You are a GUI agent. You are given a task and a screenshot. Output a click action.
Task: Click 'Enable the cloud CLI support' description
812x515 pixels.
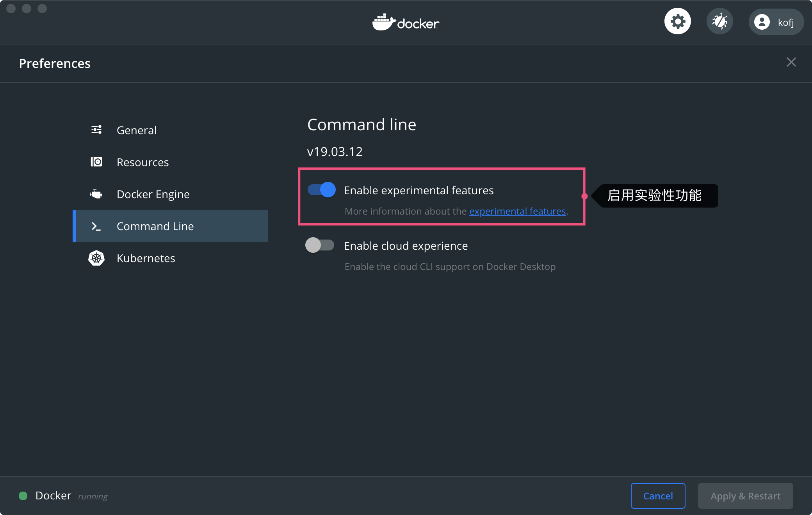pyautogui.click(x=450, y=267)
